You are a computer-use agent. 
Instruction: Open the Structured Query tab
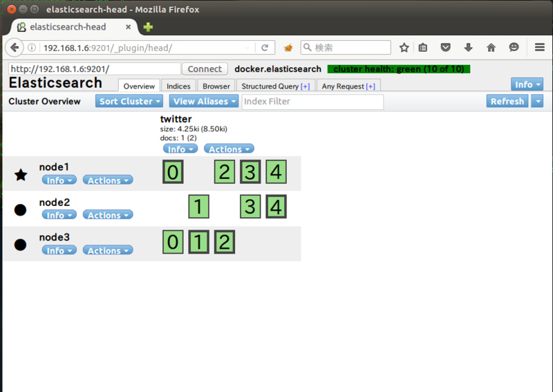pos(275,86)
